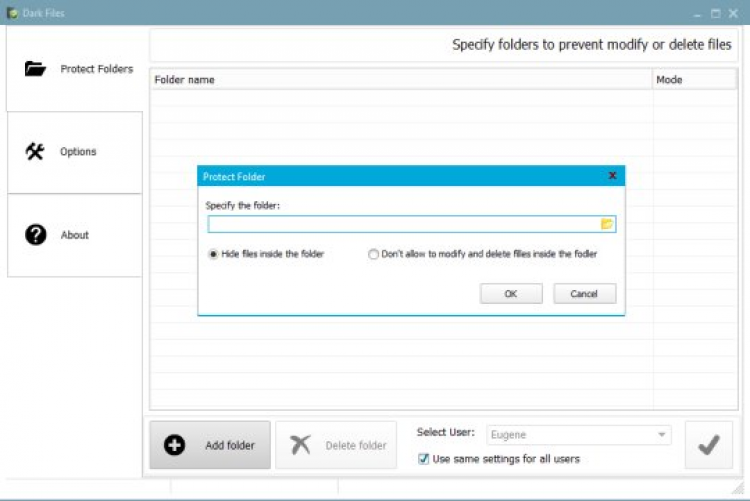Click the Dark Files app icon in title bar
This screenshot has height=501, width=750.
[12, 13]
